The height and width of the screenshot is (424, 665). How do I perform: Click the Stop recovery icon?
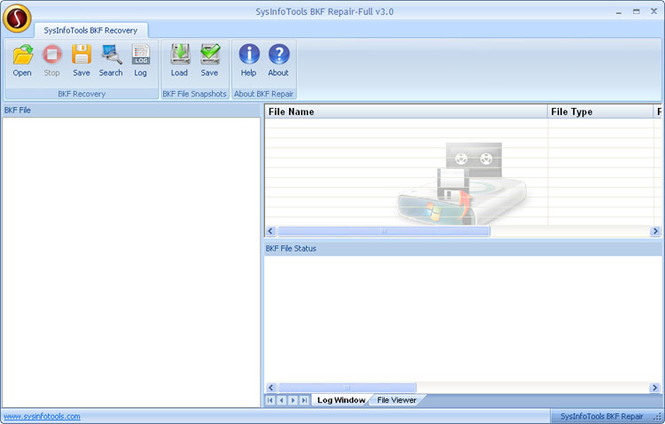pos(52,61)
